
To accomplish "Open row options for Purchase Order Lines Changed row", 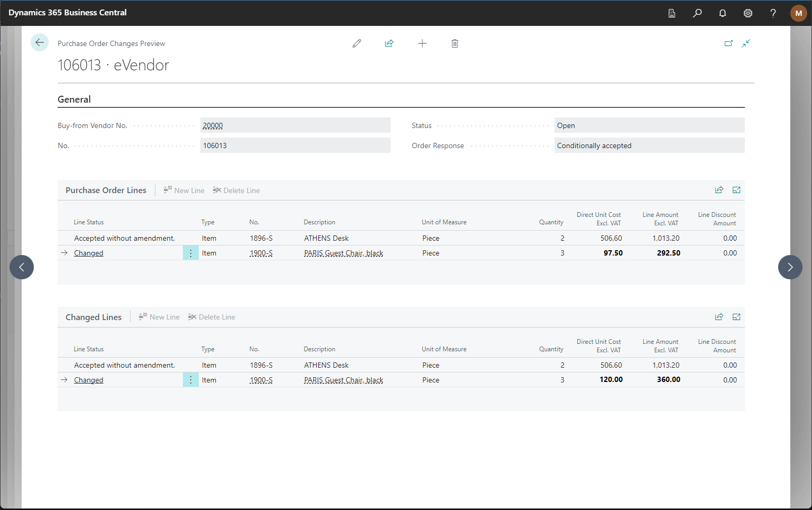I will tap(191, 253).
